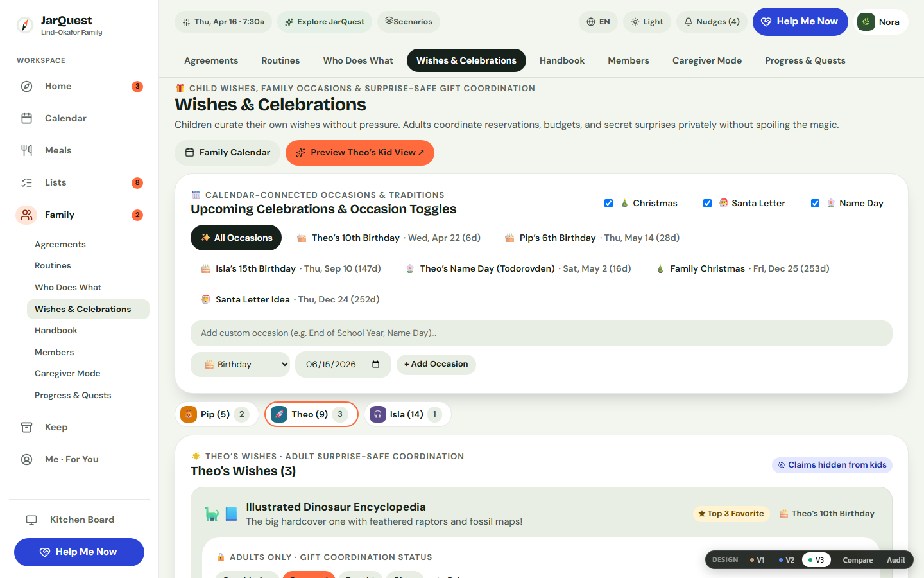Uncheck the Santa Letter toggle
Viewport: 924px width, 578px height.
click(x=707, y=203)
